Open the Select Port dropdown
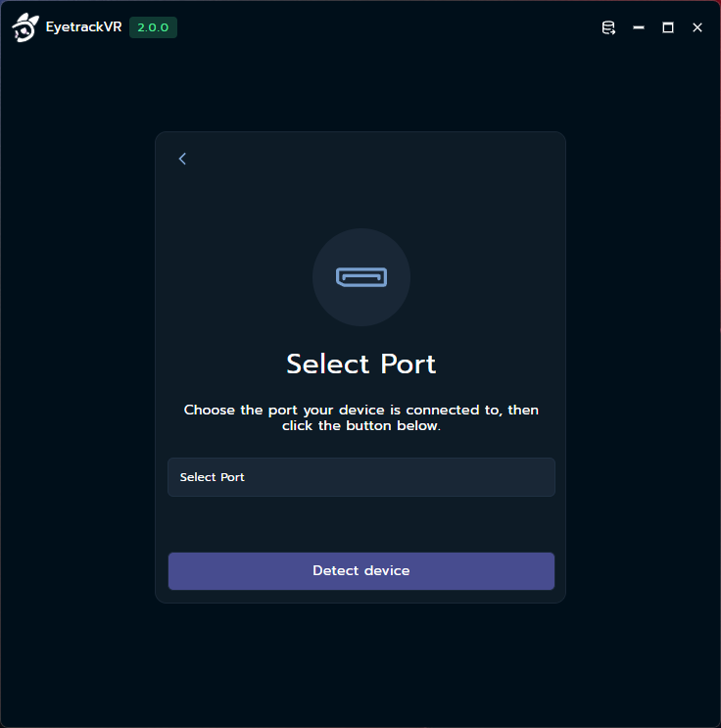This screenshot has height=728, width=721. 360,477
